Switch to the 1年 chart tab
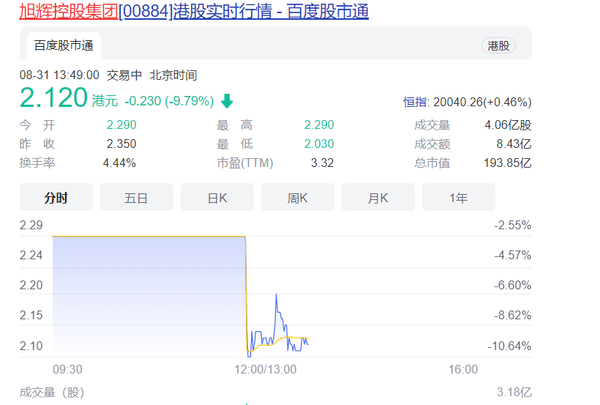The width and height of the screenshot is (600, 405). coord(458,198)
